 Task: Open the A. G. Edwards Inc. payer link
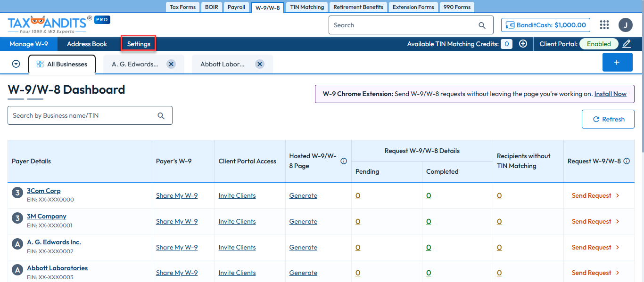click(54, 242)
